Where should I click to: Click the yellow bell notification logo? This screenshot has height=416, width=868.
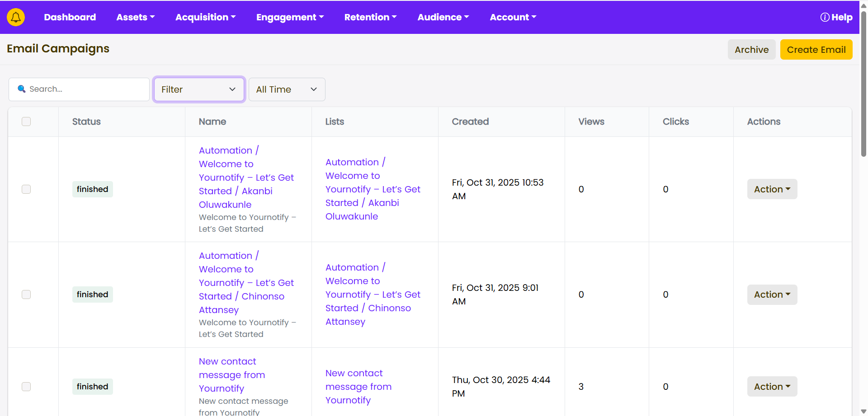[x=16, y=17]
